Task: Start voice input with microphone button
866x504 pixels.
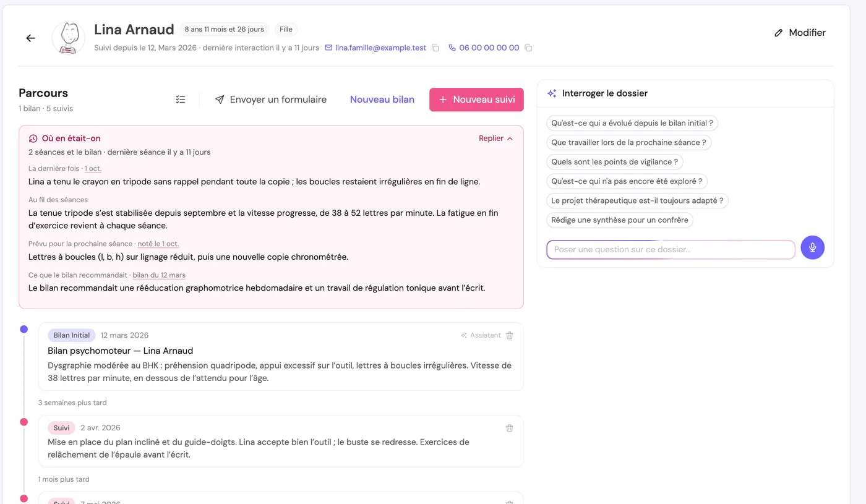Action: (x=813, y=247)
